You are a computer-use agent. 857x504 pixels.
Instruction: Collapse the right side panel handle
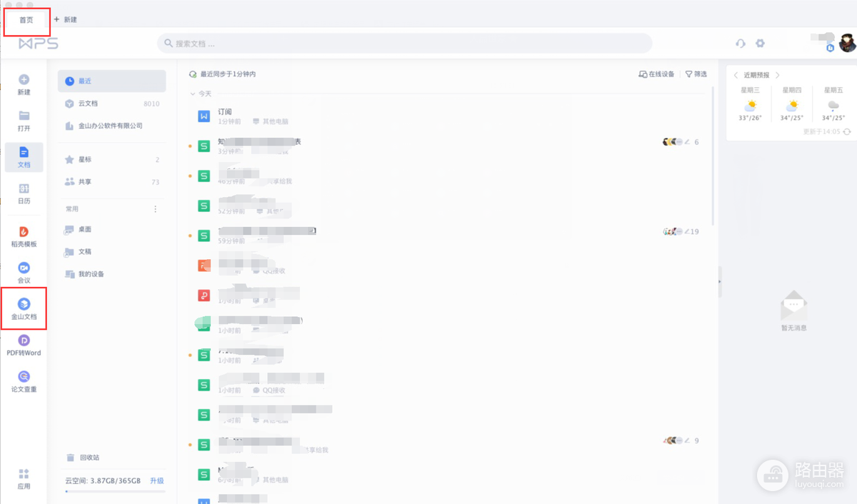click(719, 282)
